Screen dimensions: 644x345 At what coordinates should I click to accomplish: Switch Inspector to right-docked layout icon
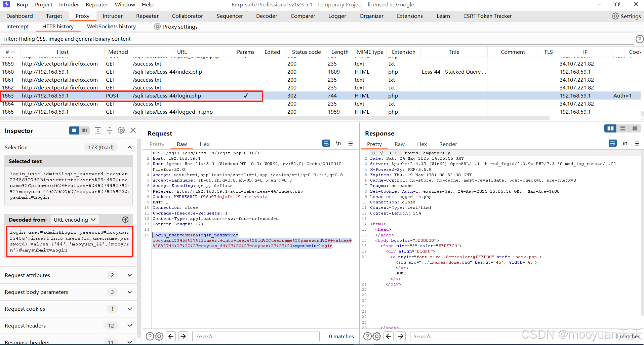[x=85, y=130]
